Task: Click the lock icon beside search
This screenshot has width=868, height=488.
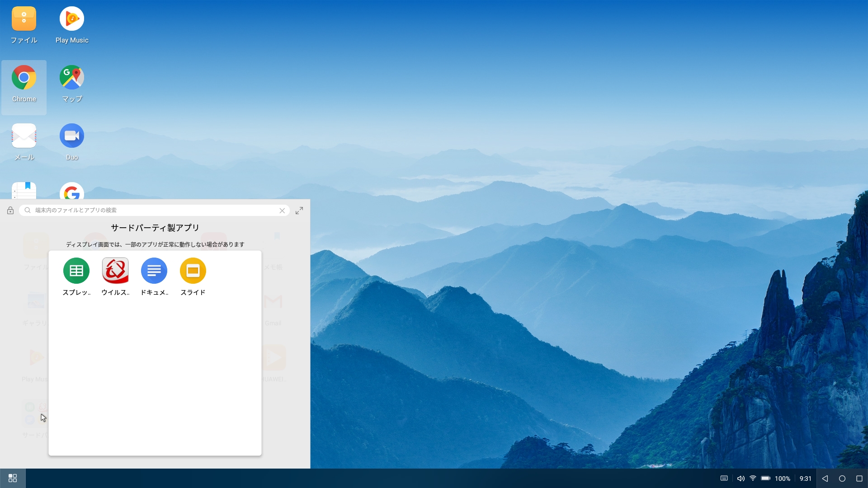Action: 10,211
